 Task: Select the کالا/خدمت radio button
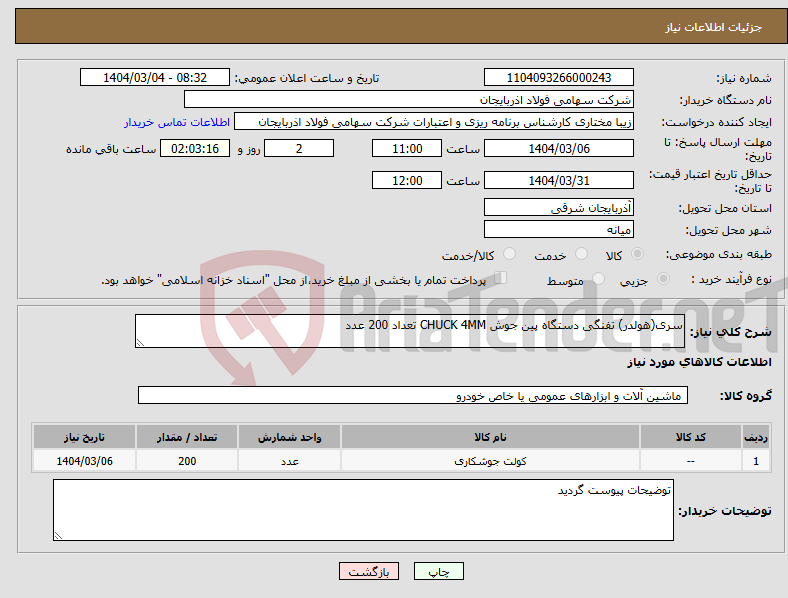[510, 254]
